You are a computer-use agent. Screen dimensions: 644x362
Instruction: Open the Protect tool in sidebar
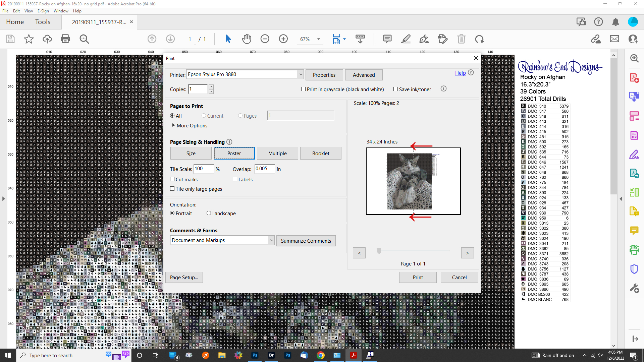point(634,269)
